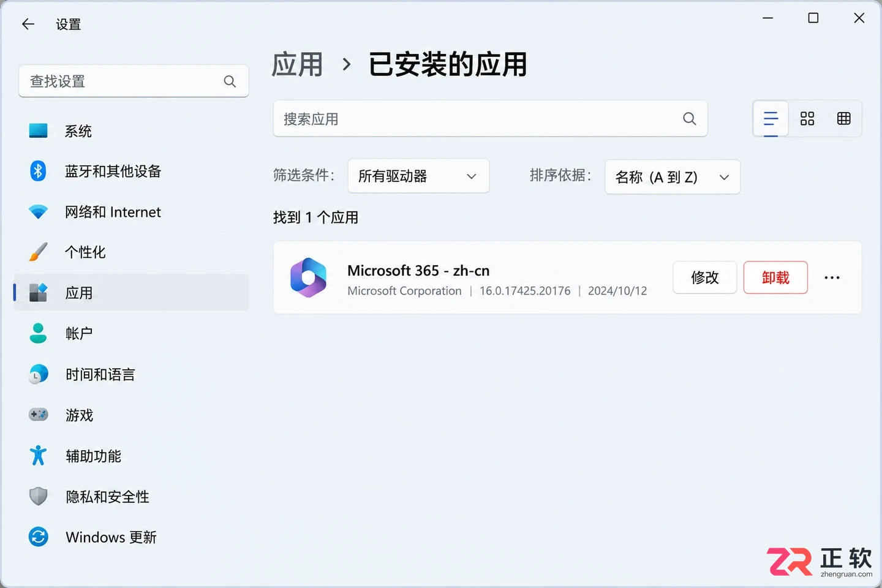This screenshot has width=882, height=588.
Task: Click the install date 2024/10/12
Action: coord(617,291)
